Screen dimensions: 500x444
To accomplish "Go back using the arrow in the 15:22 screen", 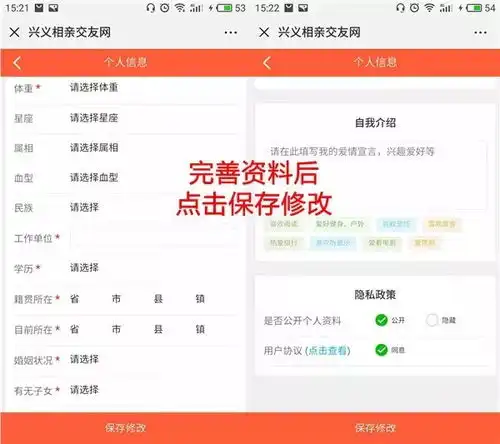I will [x=267, y=63].
